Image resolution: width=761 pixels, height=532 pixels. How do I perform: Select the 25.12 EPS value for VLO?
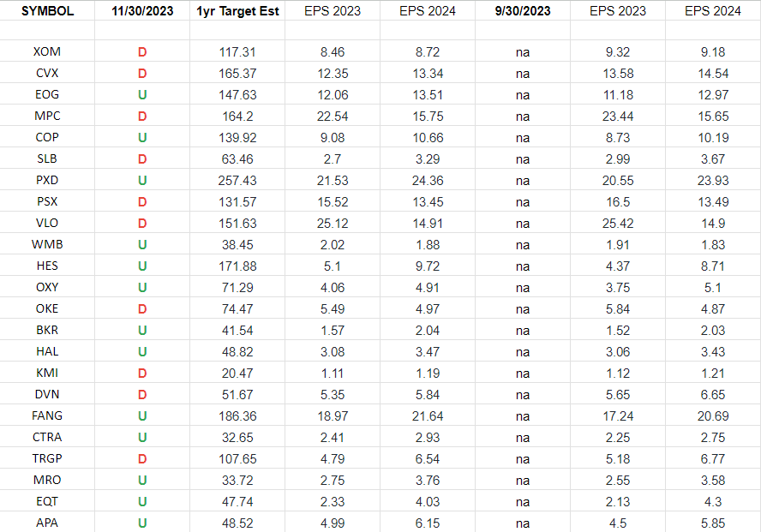click(333, 223)
